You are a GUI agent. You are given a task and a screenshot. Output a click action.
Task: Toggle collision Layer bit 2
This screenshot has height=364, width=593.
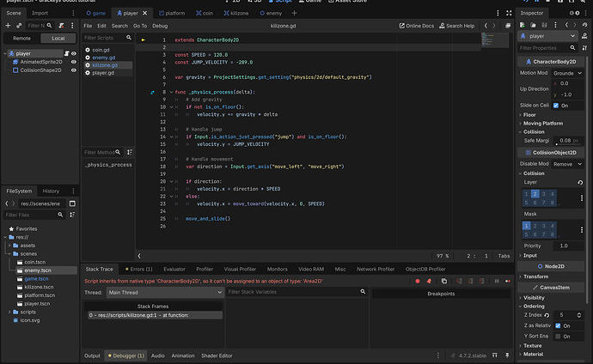[x=535, y=194]
